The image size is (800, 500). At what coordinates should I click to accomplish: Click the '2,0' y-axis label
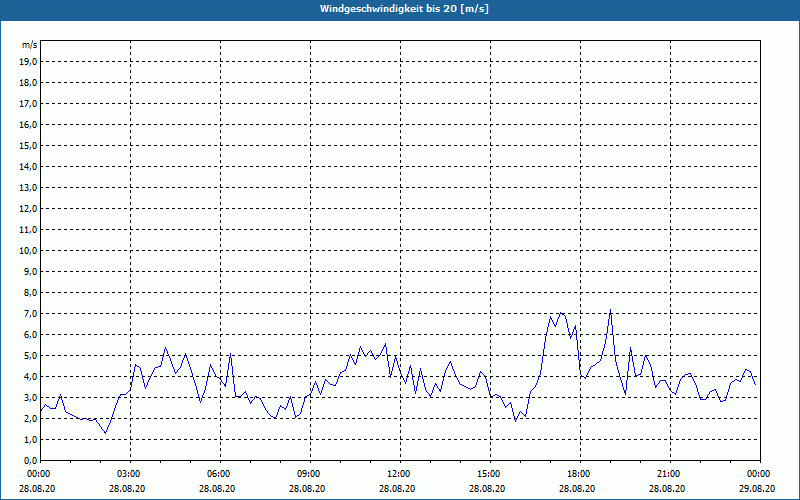point(31,418)
